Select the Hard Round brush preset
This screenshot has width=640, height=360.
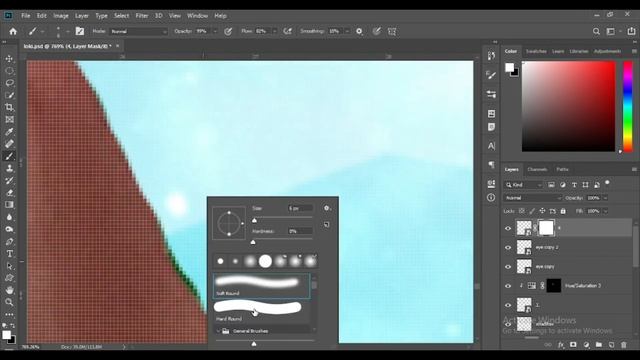[x=261, y=311]
